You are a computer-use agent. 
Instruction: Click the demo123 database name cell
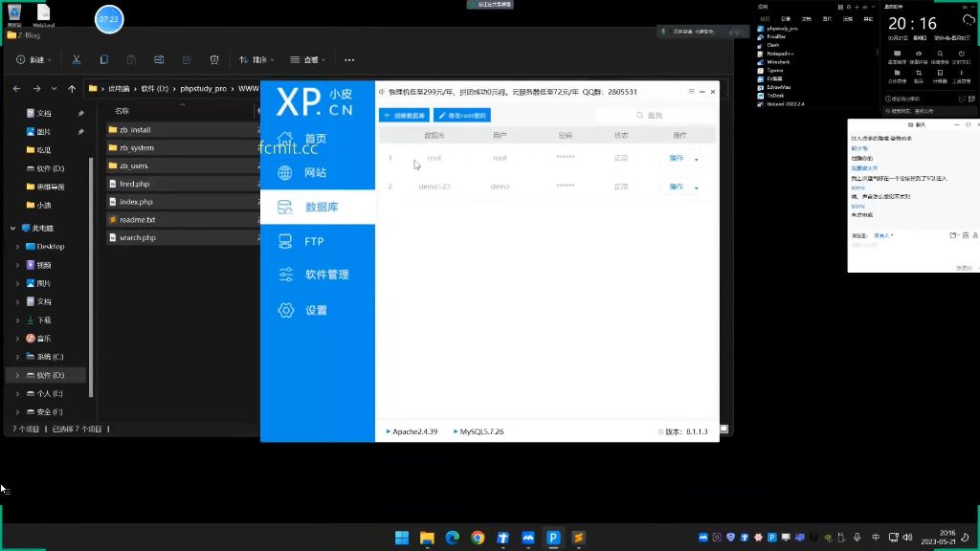click(x=434, y=187)
